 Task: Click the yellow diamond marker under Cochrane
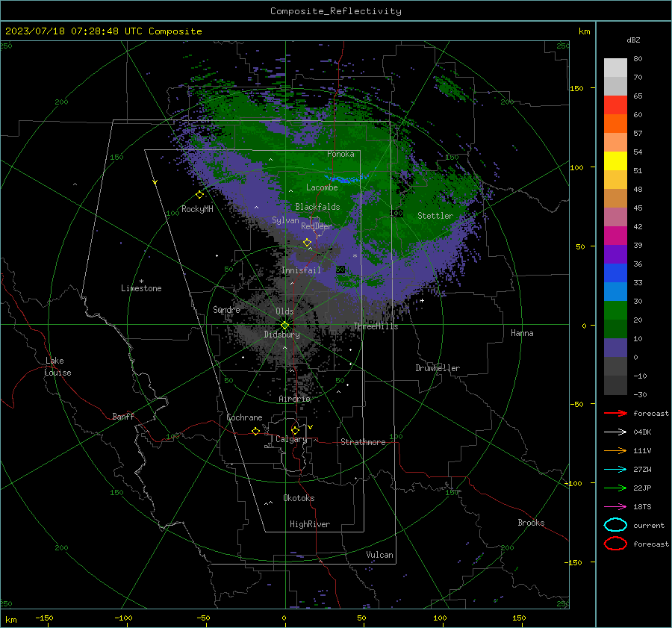(255, 431)
